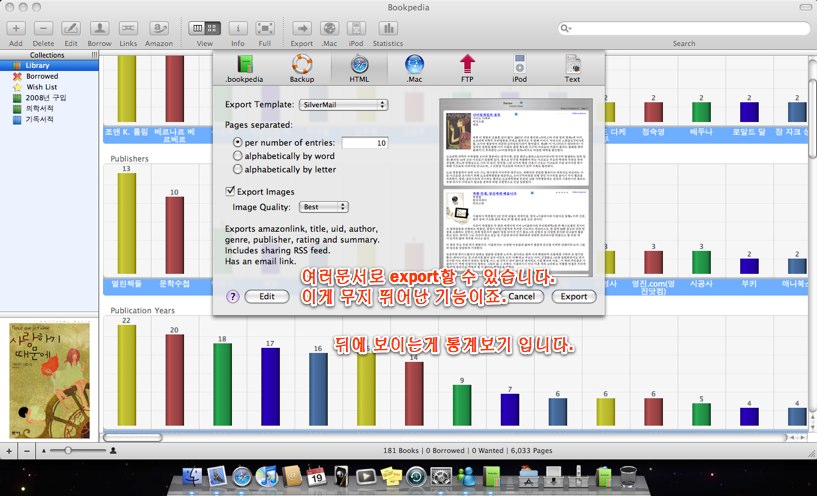Viewport: 817px width, 496px height.
Task: Click the Export arrow toolbar icon
Action: [x=302, y=28]
